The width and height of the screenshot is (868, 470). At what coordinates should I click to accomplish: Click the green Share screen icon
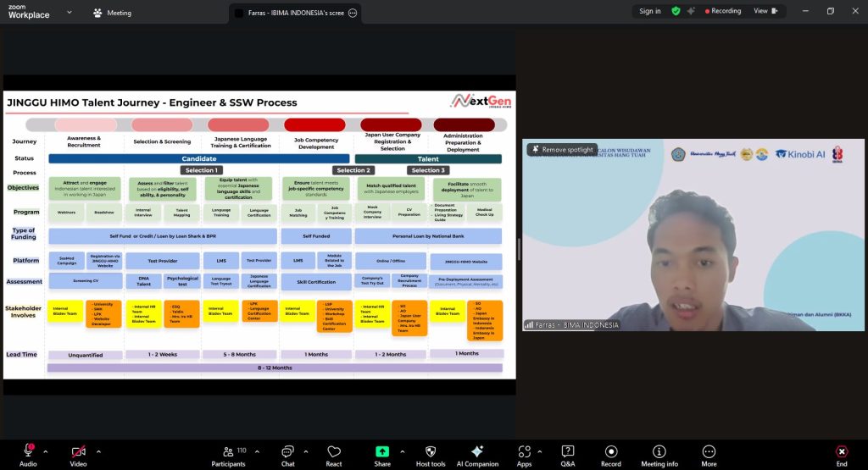coord(382,451)
